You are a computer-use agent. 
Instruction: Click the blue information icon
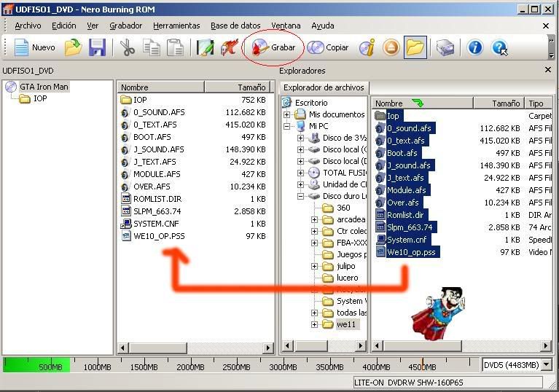pyautogui.click(x=475, y=47)
